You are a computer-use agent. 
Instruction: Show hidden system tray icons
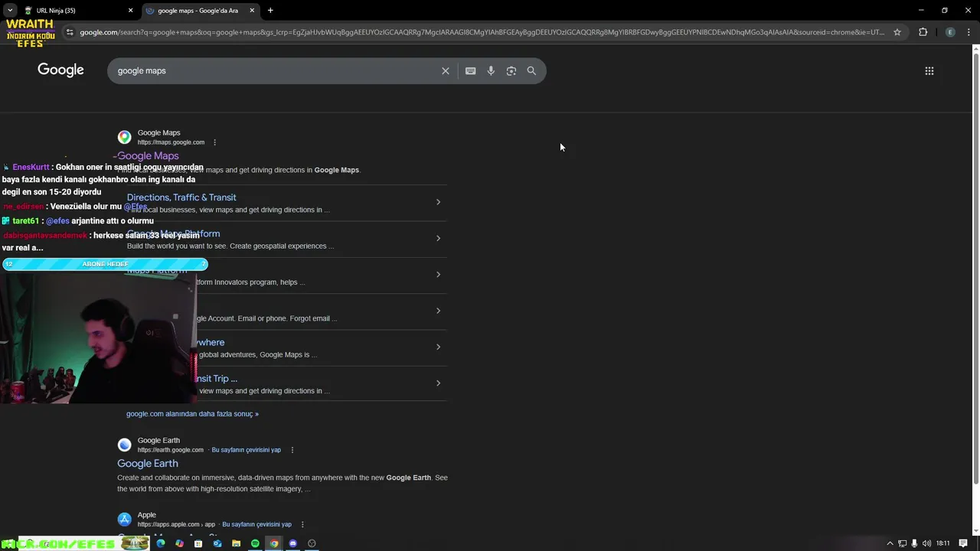(x=890, y=543)
